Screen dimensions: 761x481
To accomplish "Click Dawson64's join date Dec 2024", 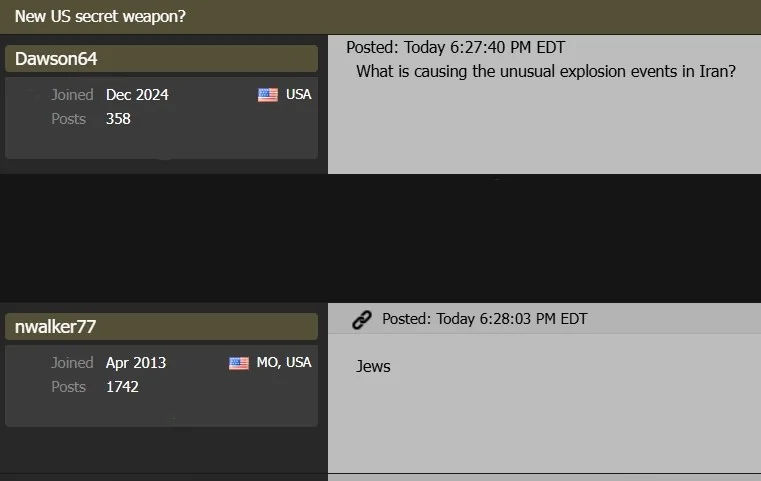I will (137, 95).
